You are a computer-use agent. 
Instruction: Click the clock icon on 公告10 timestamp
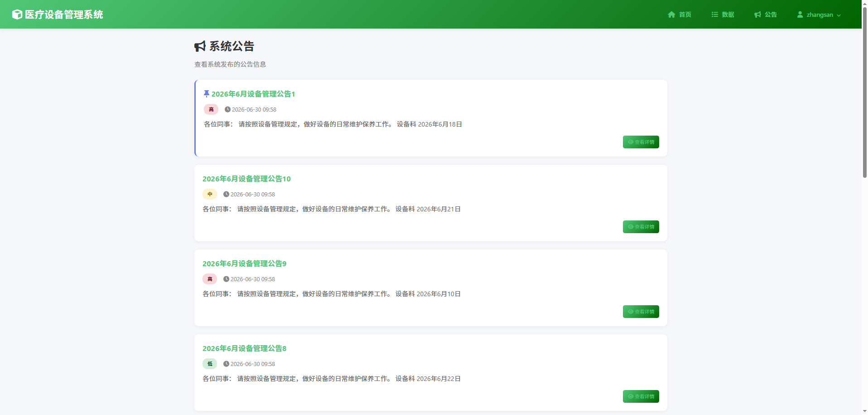click(x=226, y=194)
